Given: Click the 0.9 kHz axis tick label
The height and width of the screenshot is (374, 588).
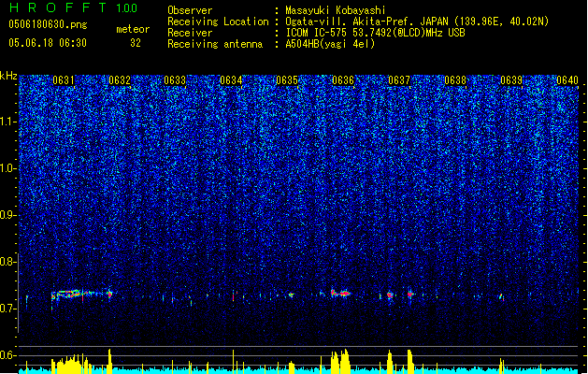Looking at the screenshot, I should pos(7,215).
